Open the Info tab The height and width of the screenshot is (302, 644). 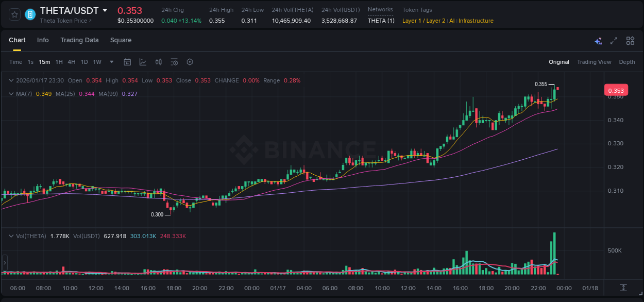coord(43,40)
